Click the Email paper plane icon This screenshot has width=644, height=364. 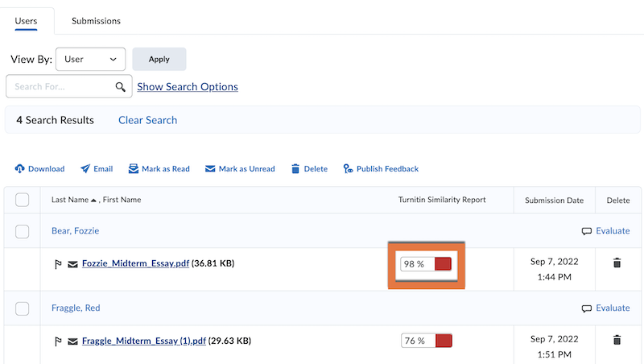[x=85, y=169]
